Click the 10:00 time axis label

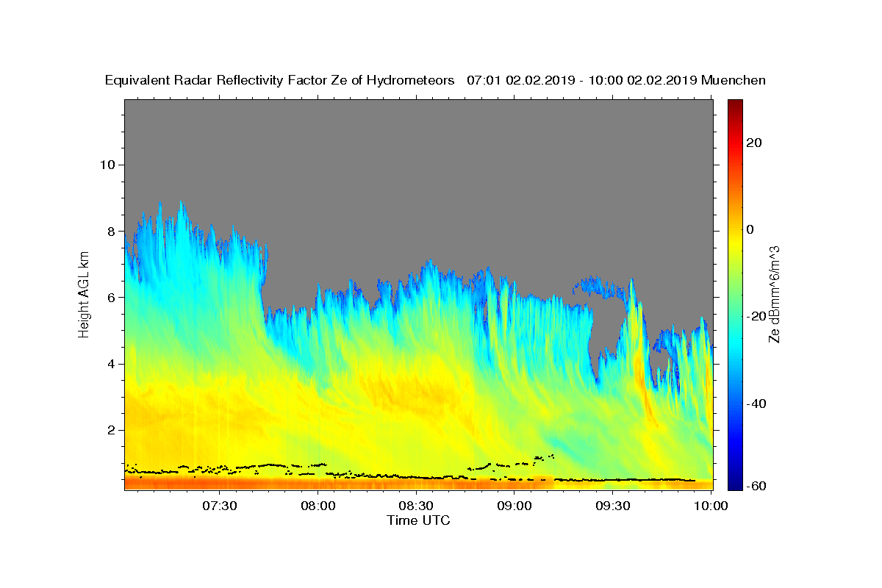[711, 506]
